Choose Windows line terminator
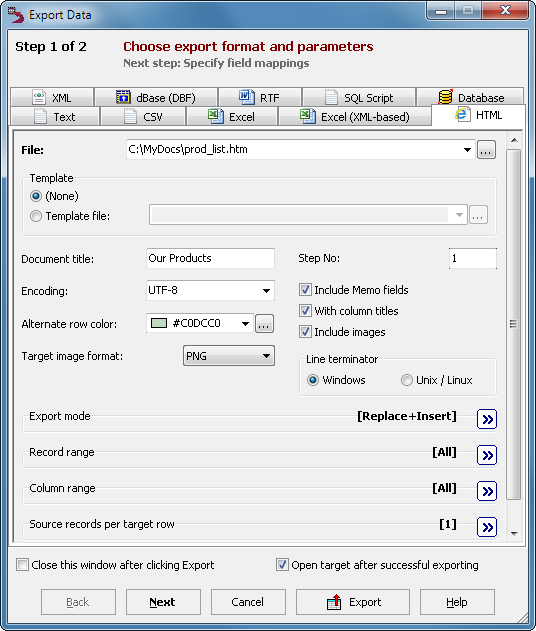The image size is (536, 631). pyautogui.click(x=313, y=380)
